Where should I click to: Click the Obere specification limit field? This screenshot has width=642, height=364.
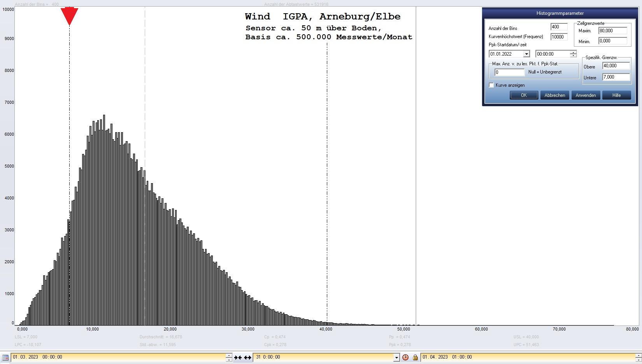click(x=616, y=66)
